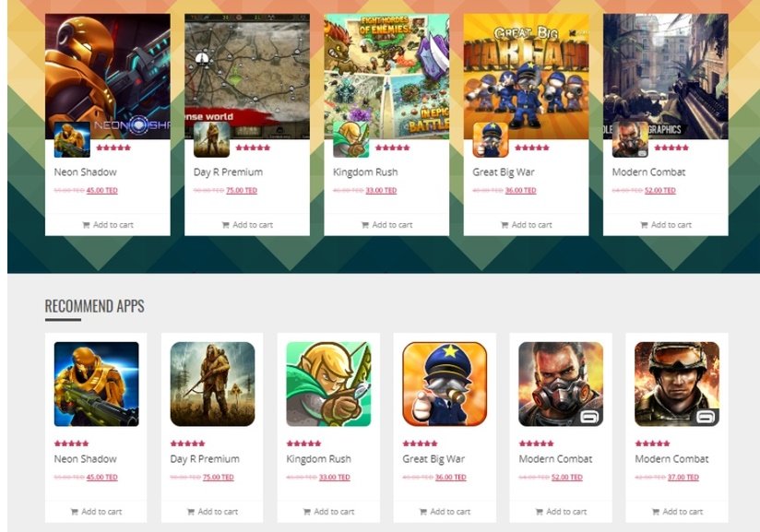
Task: Open the gas-mask Modern Combat icon in Recommend Apps
Action: (x=561, y=384)
